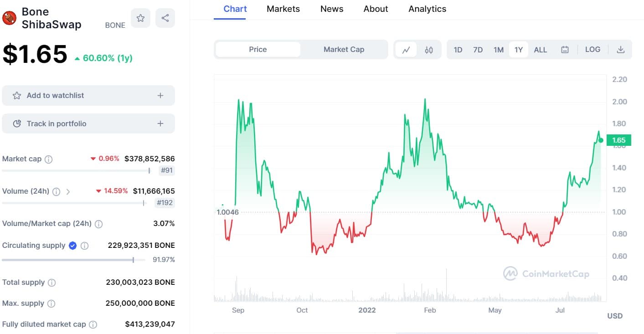Click the 0.96% market cap change
Image resolution: width=644 pixels, height=334 pixels.
(105, 159)
